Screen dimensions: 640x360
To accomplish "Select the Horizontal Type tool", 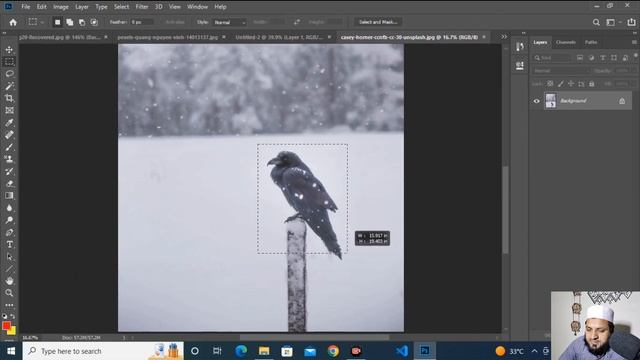I will (x=9, y=244).
